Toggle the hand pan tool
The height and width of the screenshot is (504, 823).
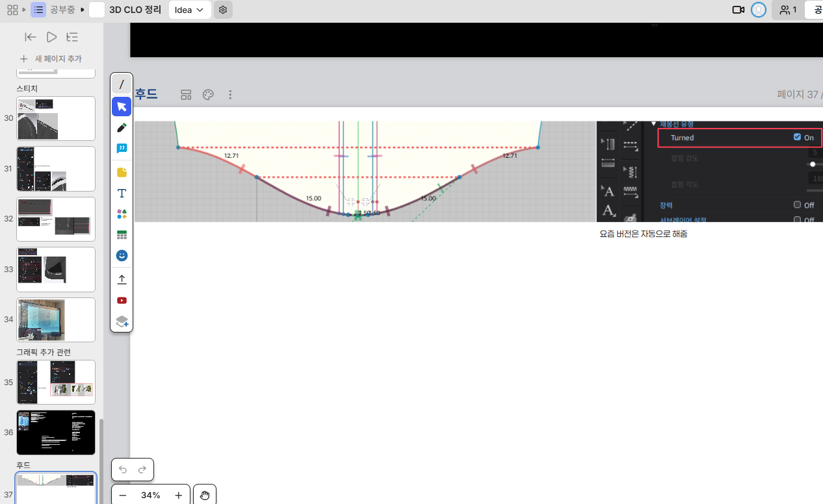[205, 496]
